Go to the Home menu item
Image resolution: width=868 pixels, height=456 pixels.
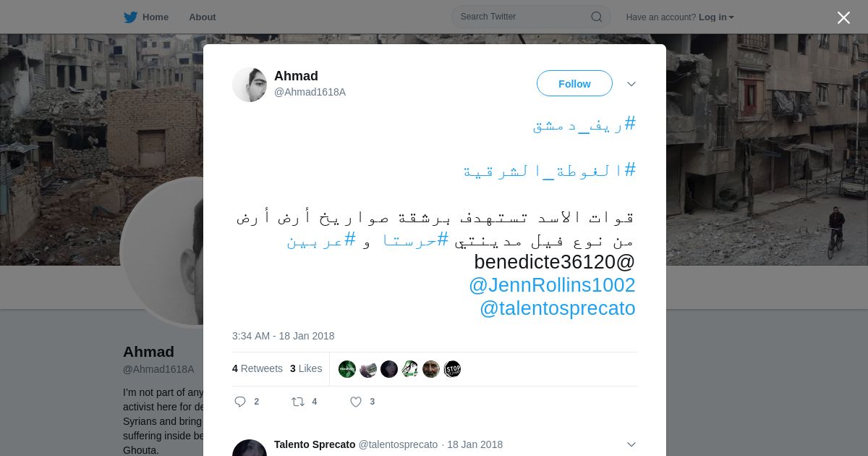click(155, 17)
